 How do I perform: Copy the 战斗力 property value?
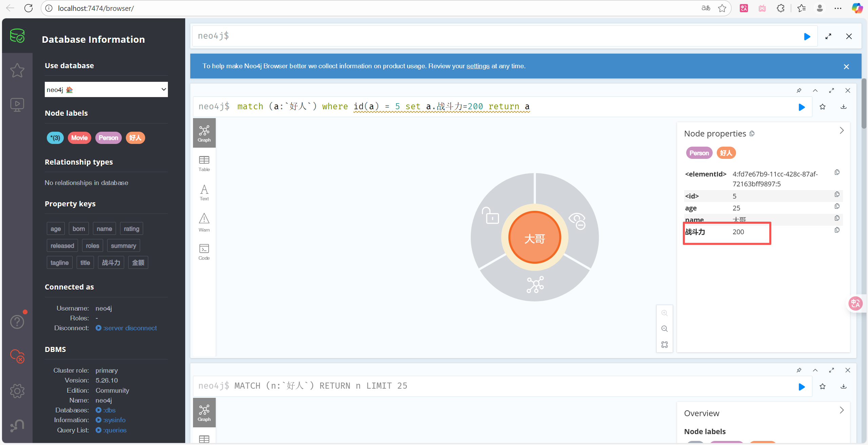[x=837, y=230]
